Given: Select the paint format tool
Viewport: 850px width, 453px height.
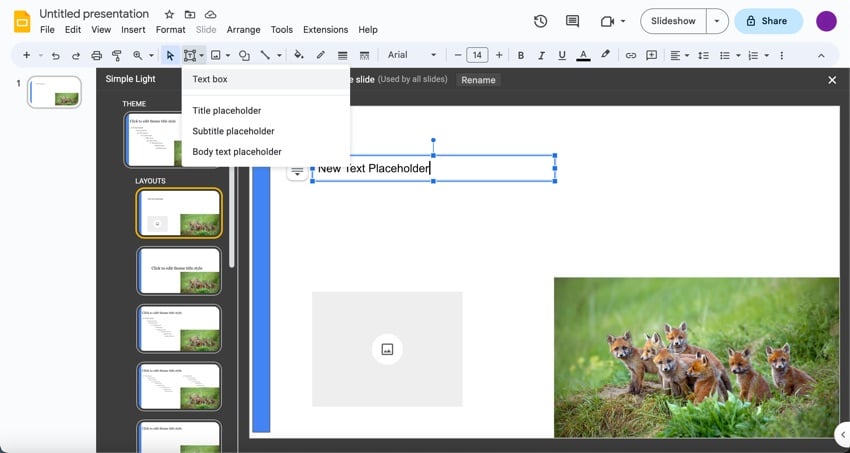Looking at the screenshot, I should pyautogui.click(x=116, y=55).
